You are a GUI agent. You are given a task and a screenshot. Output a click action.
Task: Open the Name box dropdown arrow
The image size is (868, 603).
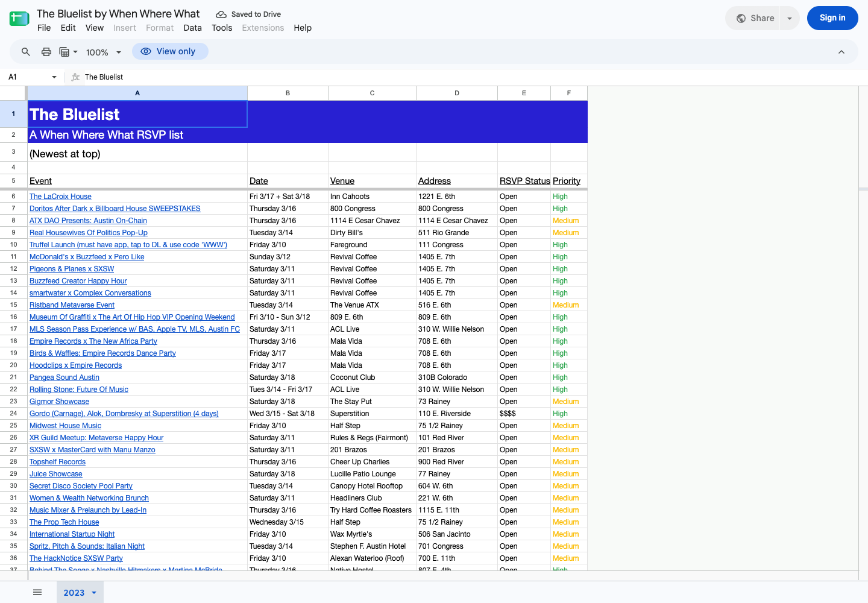tap(54, 77)
